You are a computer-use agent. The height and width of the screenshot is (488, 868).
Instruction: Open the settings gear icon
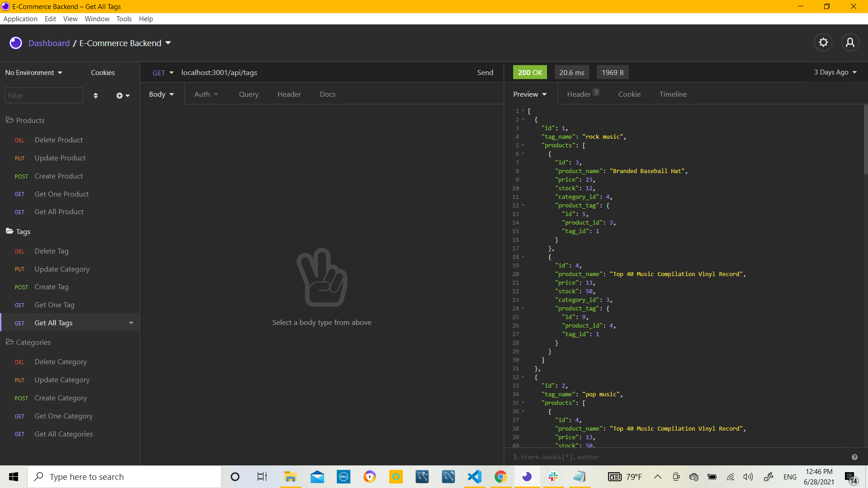pyautogui.click(x=823, y=42)
